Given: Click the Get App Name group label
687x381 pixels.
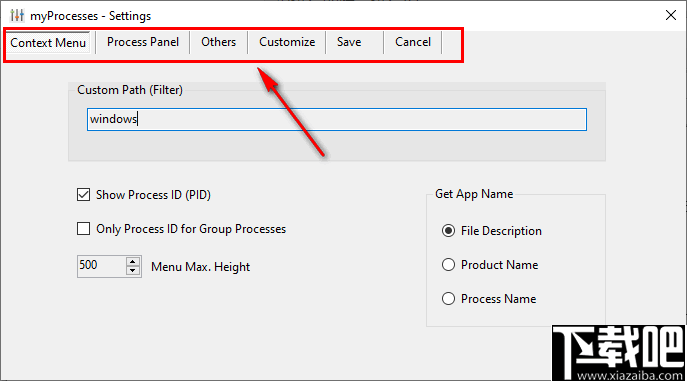Looking at the screenshot, I should tap(474, 194).
